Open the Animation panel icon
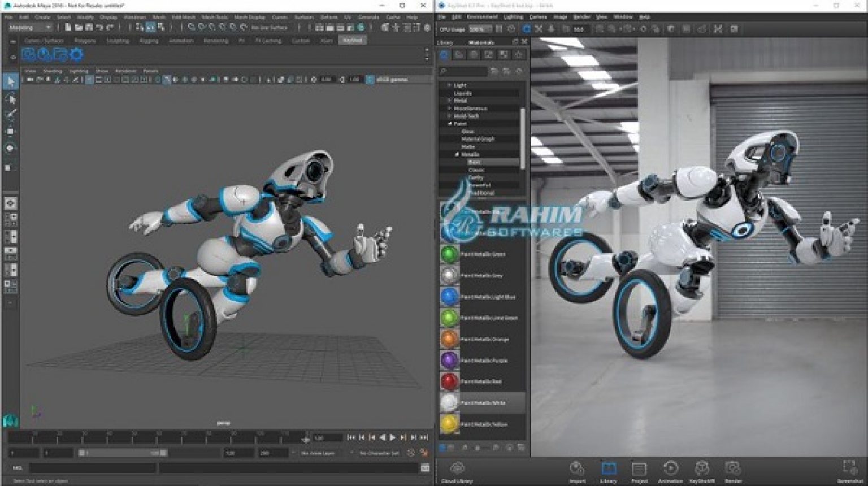 [x=670, y=468]
